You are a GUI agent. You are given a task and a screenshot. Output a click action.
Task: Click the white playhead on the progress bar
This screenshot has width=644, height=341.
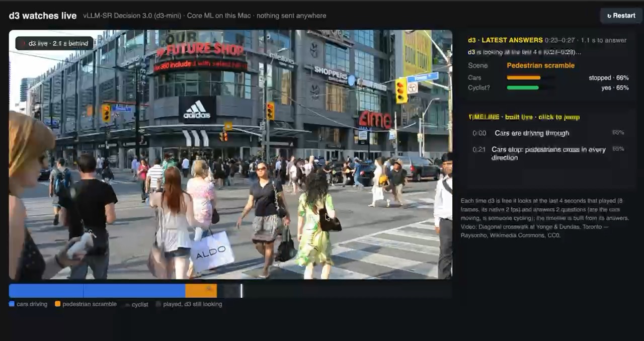tap(242, 291)
